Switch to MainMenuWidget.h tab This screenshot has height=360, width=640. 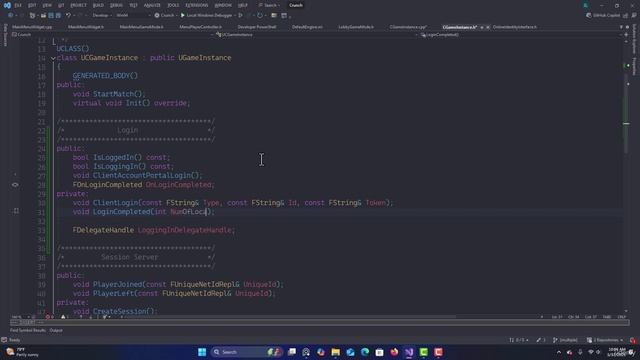(x=86, y=27)
